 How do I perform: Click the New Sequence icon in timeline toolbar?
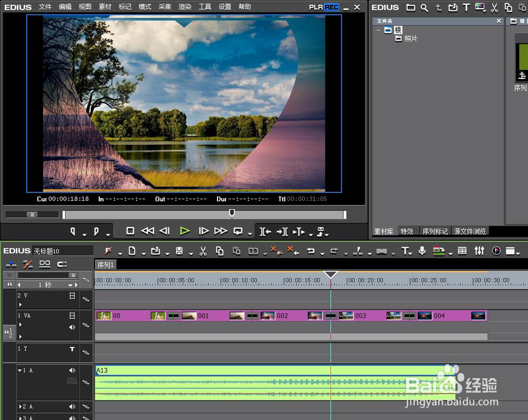click(132, 251)
